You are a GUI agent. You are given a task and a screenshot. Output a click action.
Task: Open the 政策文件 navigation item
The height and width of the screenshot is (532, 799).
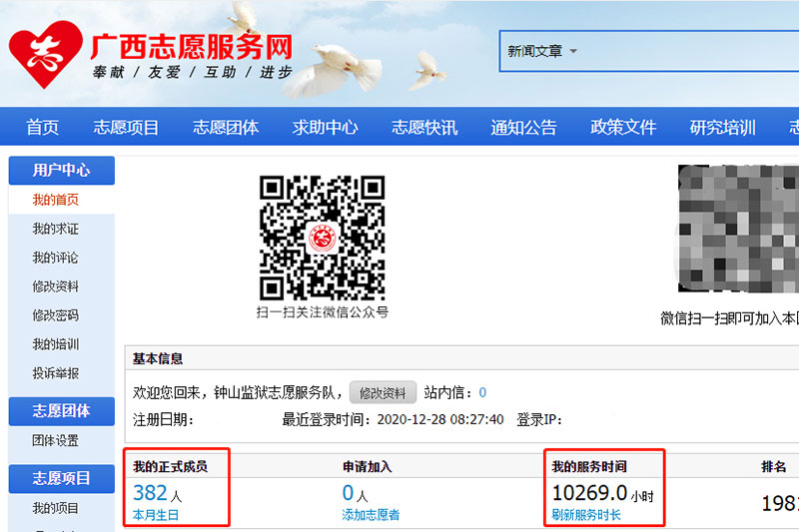[622, 127]
